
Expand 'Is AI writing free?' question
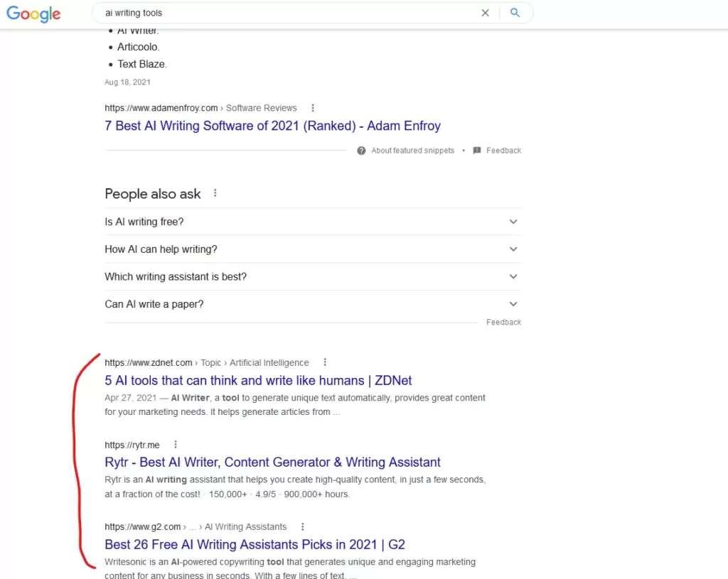313,222
